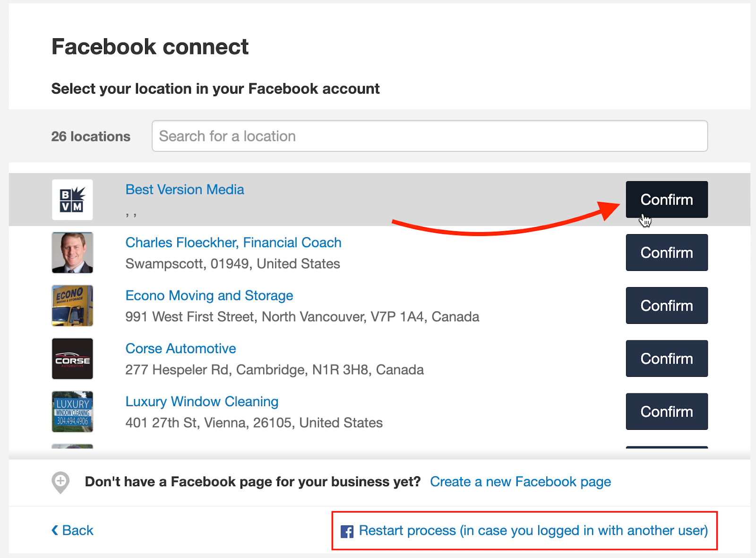Screen dimensions: 756x558
Task: Confirm the Luxury Window Cleaning location
Action: (667, 411)
